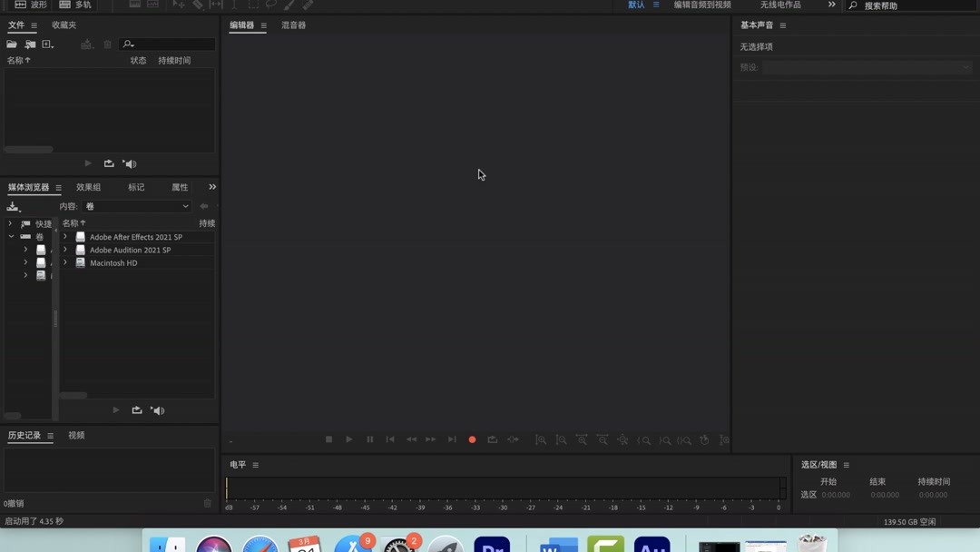This screenshot has height=552, width=980.
Task: Expand the Macintosh HD tree item
Action: pyautogui.click(x=64, y=262)
